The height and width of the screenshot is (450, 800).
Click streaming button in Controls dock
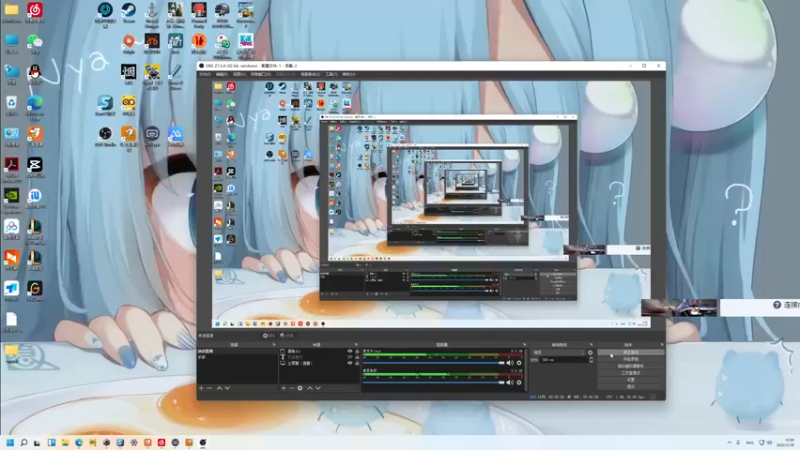click(631, 353)
